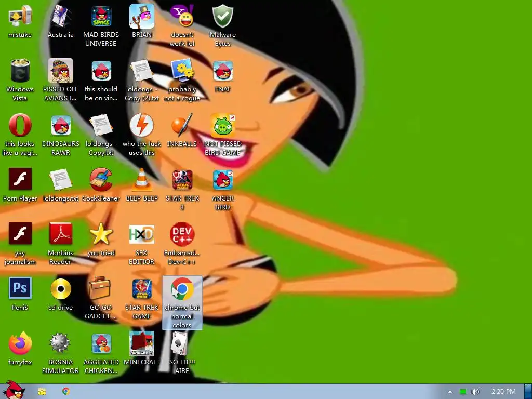Image resolution: width=532 pixels, height=399 pixels.
Task: Open DINOSAURS RAWR bird game icon
Action: (x=60, y=125)
